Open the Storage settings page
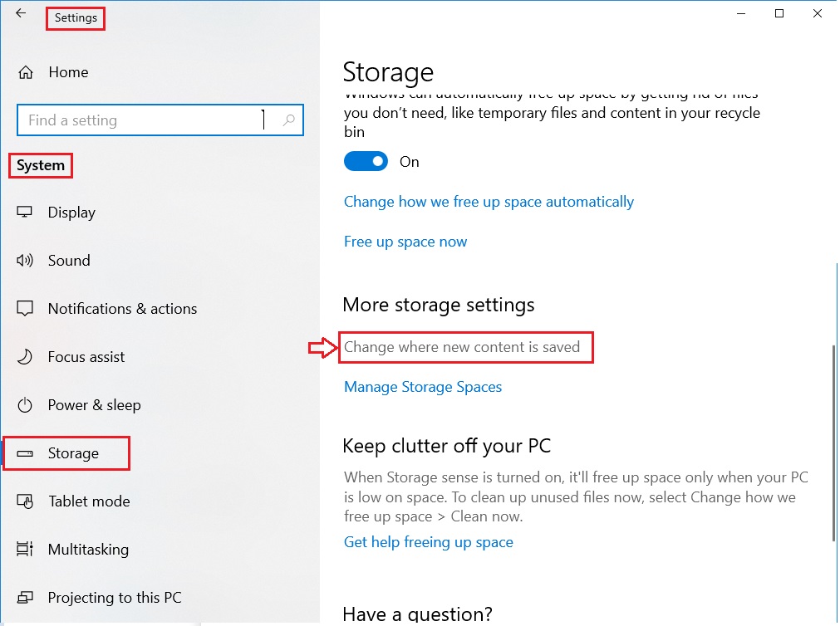Viewport: 840px width, 626px height. [x=73, y=453]
